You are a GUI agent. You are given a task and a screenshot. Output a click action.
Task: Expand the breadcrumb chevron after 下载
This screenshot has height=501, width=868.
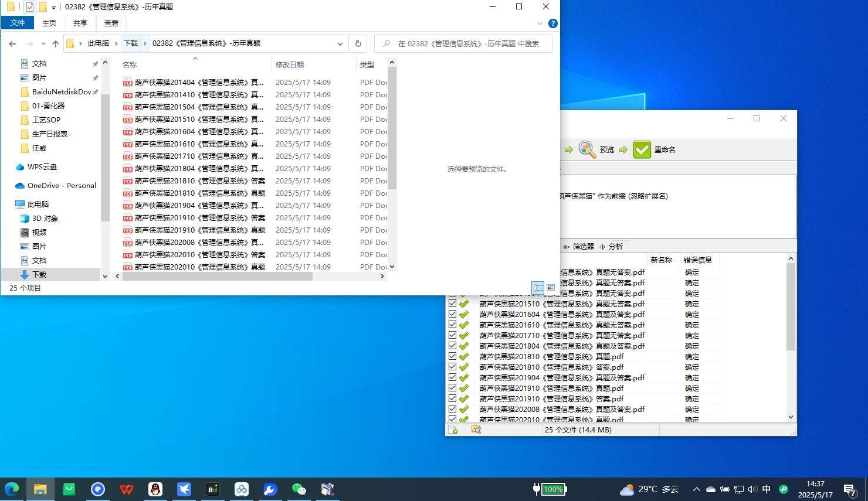pos(145,43)
